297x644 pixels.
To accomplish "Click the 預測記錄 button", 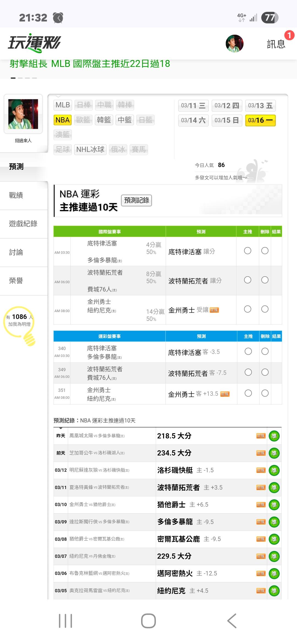I will (x=136, y=200).
